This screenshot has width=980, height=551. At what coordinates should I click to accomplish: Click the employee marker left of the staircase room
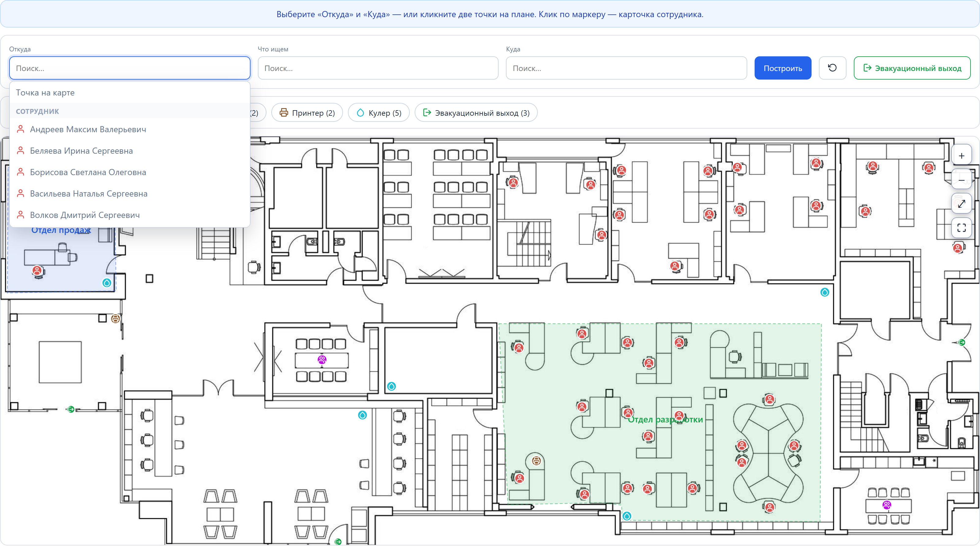click(513, 182)
